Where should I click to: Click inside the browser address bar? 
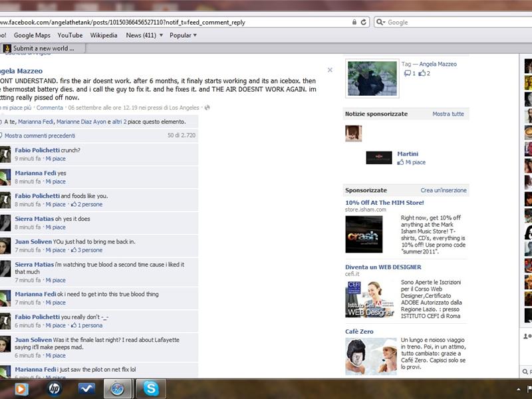point(199,21)
